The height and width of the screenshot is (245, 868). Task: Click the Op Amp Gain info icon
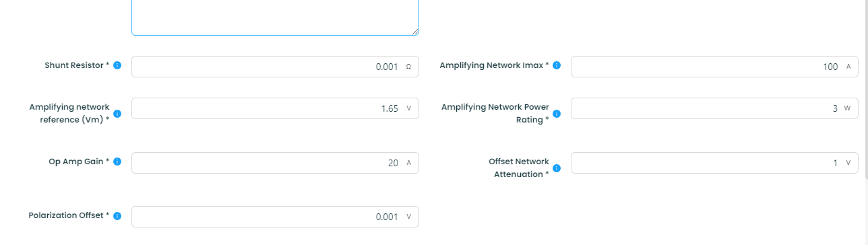[x=117, y=162]
